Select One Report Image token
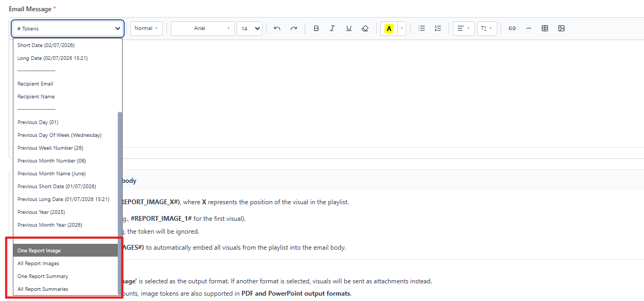The height and width of the screenshot is (301, 644). coord(65,250)
